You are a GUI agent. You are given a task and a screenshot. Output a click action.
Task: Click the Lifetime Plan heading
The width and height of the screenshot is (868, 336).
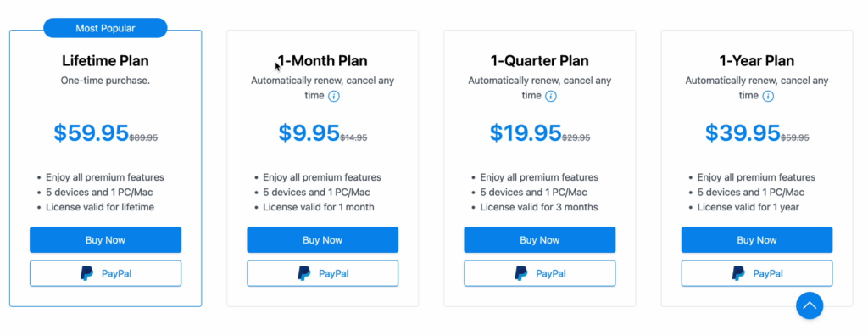[105, 60]
